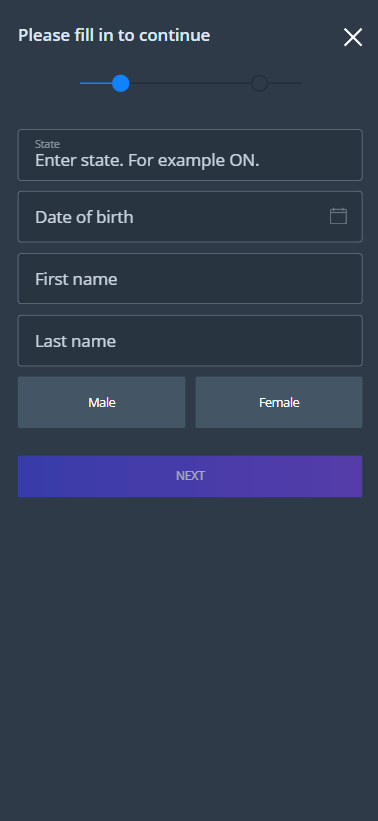Click the 'Date of birth' placeholder text
This screenshot has height=821, width=378.
coord(84,217)
